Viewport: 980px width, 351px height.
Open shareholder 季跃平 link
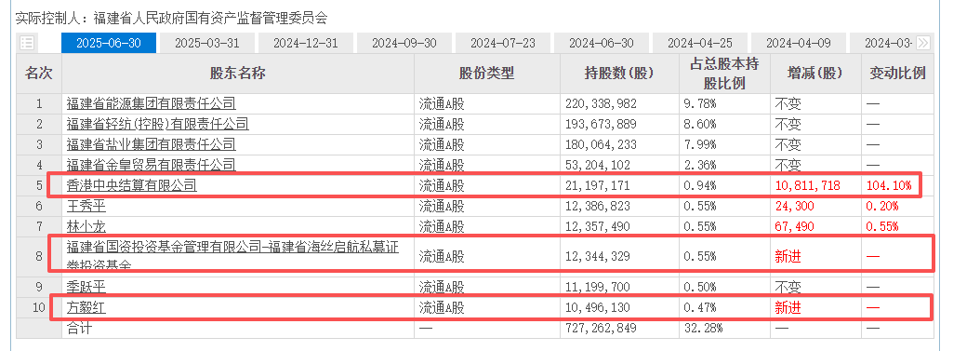coord(86,287)
